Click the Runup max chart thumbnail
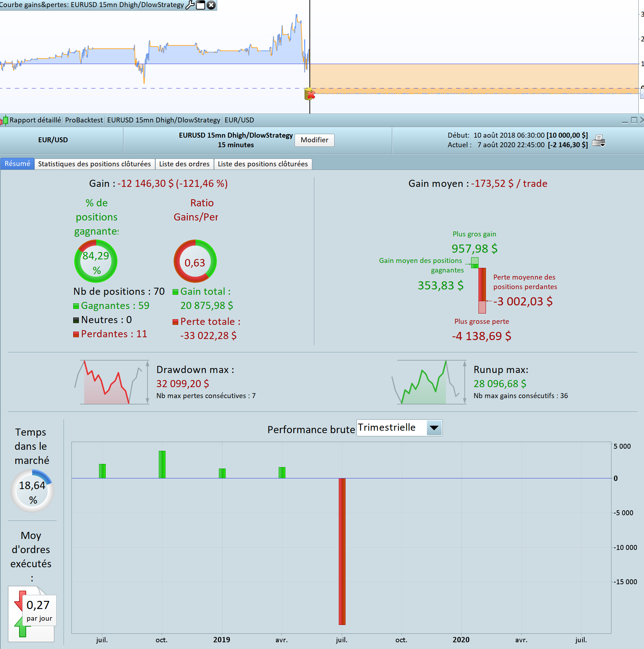The height and width of the screenshot is (649, 644). [x=429, y=382]
